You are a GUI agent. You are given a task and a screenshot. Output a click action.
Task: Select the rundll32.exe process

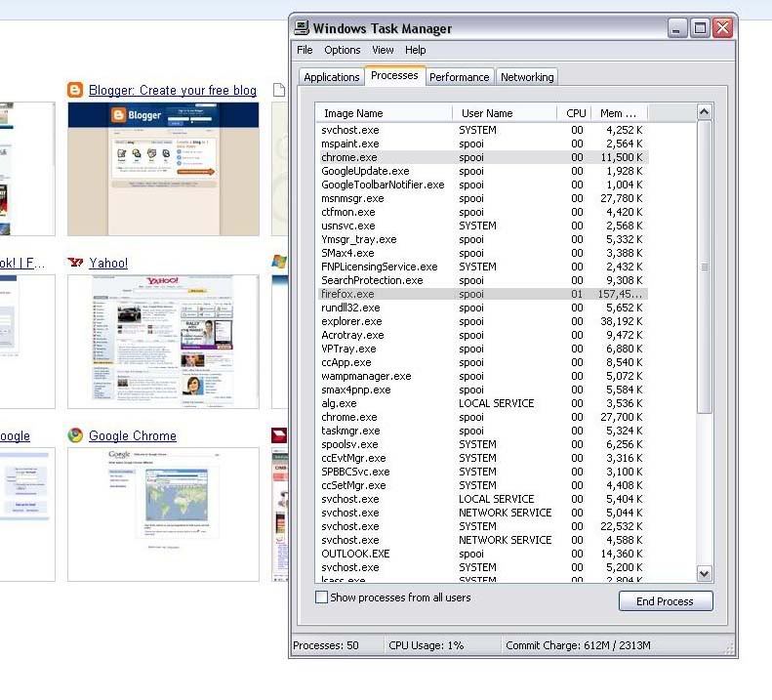[482, 308]
